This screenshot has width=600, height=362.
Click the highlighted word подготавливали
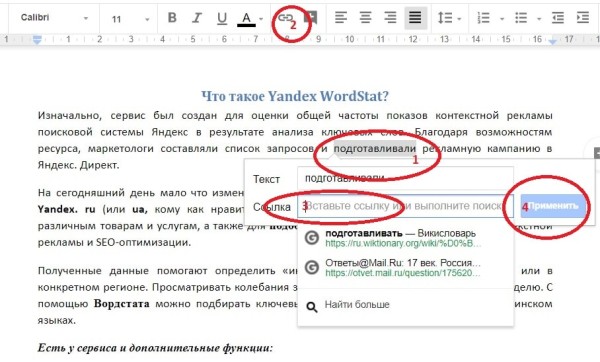pos(375,148)
